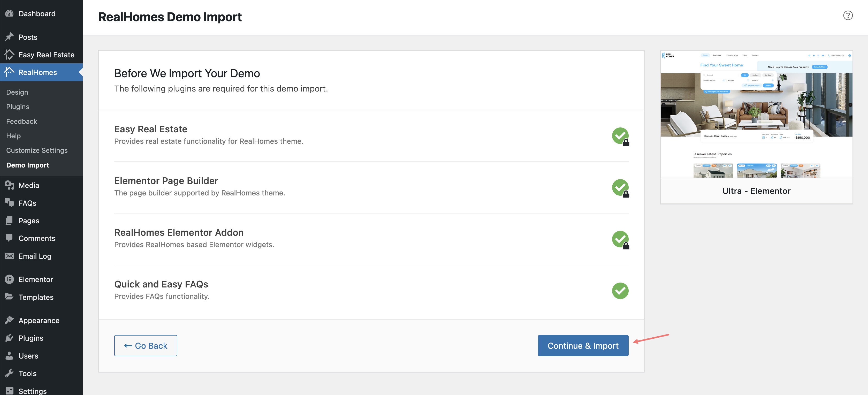Click Before We Import Your Demo heading

pyautogui.click(x=187, y=73)
